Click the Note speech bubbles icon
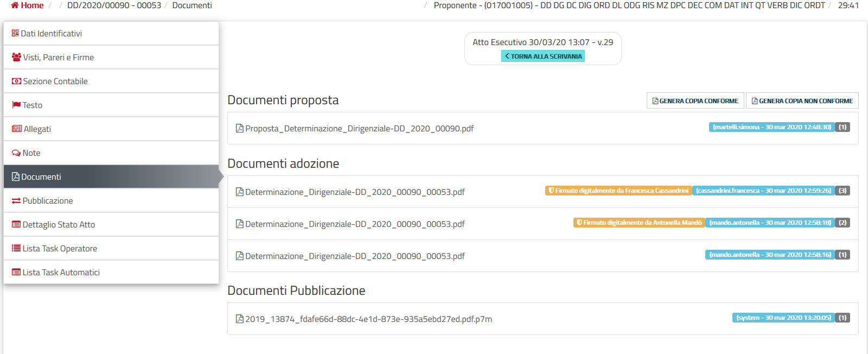 pos(16,153)
